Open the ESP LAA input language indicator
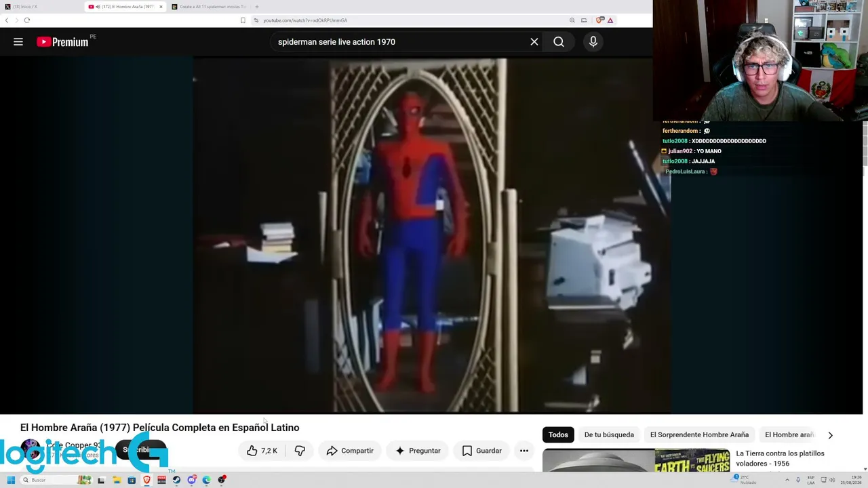This screenshot has height=488, width=868. [810, 480]
